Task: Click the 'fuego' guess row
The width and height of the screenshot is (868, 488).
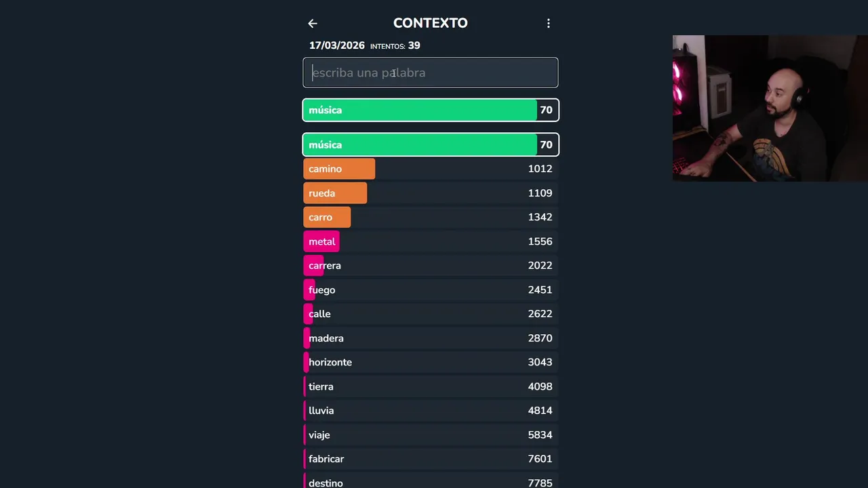Action: coord(431,290)
